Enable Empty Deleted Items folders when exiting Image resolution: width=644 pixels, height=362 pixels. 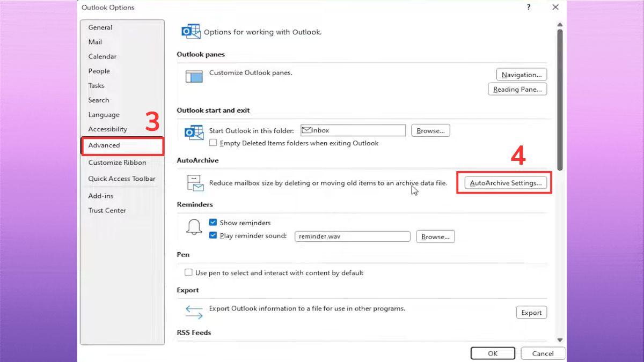[x=213, y=143]
